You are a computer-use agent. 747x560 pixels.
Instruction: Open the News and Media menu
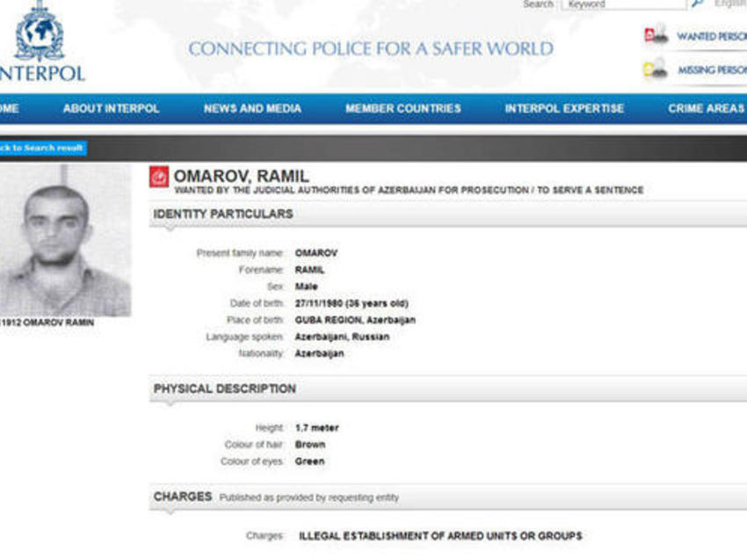[x=252, y=109]
